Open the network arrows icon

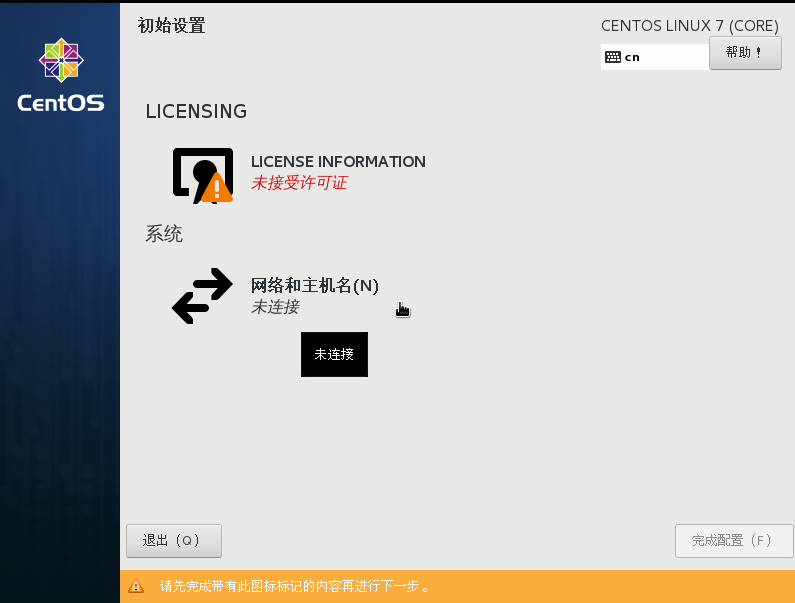pos(202,296)
